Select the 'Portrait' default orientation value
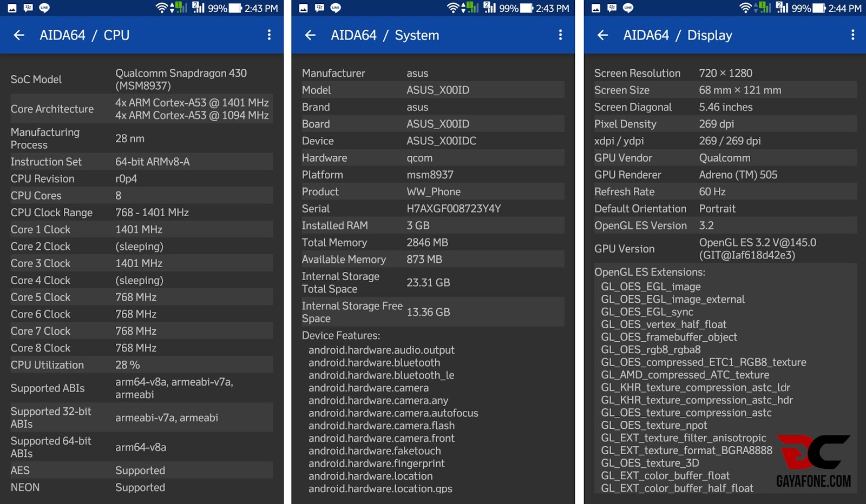Viewport: 866px width, 504px height. pyautogui.click(x=717, y=208)
